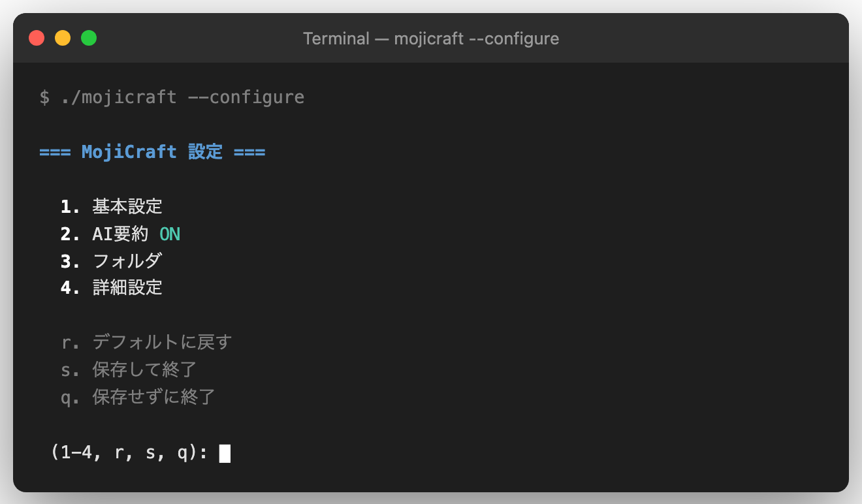
Task: Click the (1-4, r, s, q) prompt text
Action: (129, 452)
